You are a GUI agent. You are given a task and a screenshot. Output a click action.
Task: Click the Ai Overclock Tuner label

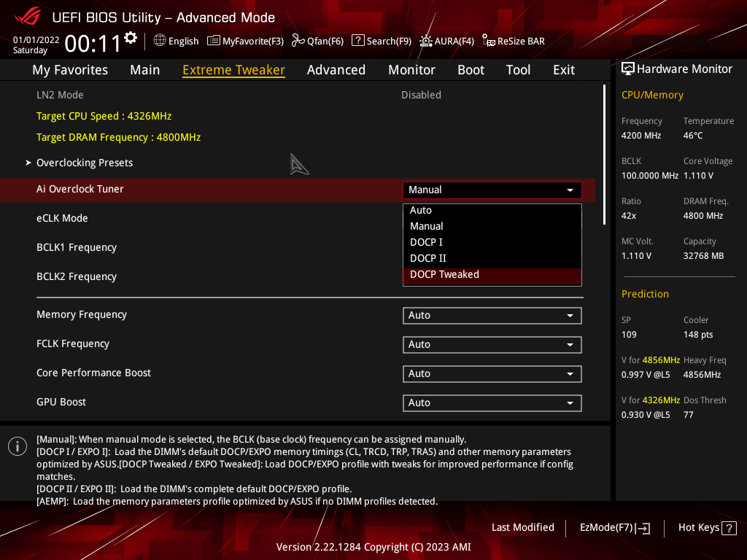[80, 189]
